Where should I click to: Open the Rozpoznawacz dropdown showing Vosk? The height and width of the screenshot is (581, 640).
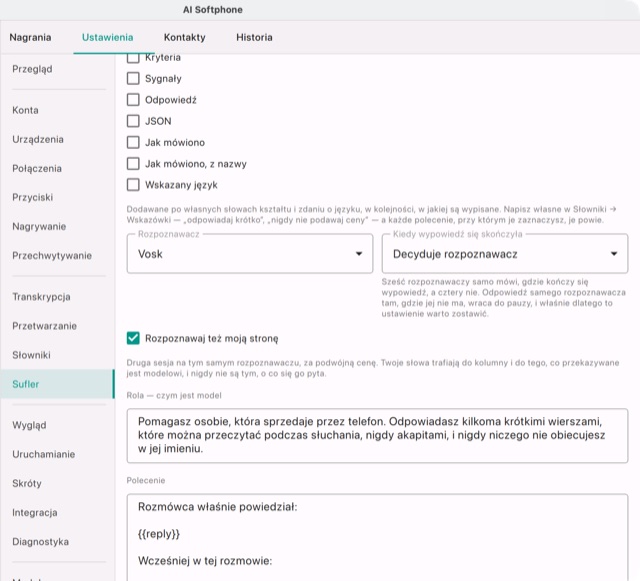tap(250, 254)
